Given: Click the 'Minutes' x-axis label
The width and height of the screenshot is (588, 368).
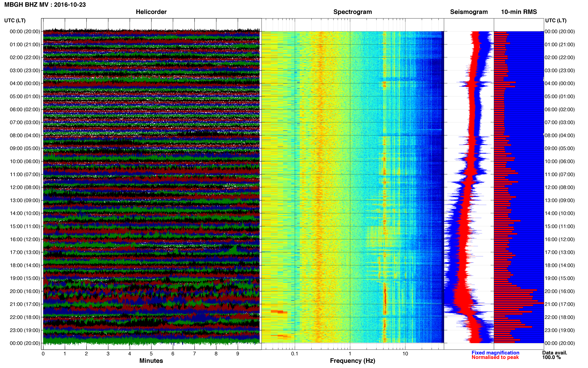Looking at the screenshot, I should click(x=151, y=361).
